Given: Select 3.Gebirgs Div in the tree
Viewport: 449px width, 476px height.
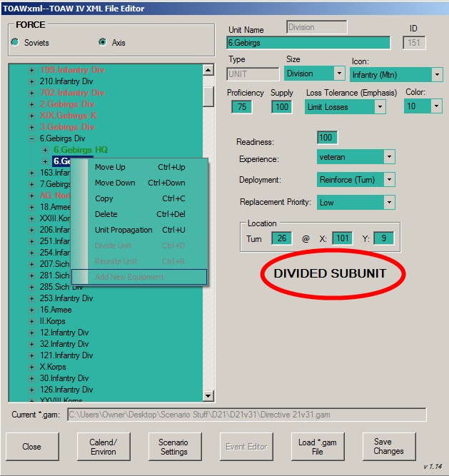Looking at the screenshot, I should [x=67, y=127].
